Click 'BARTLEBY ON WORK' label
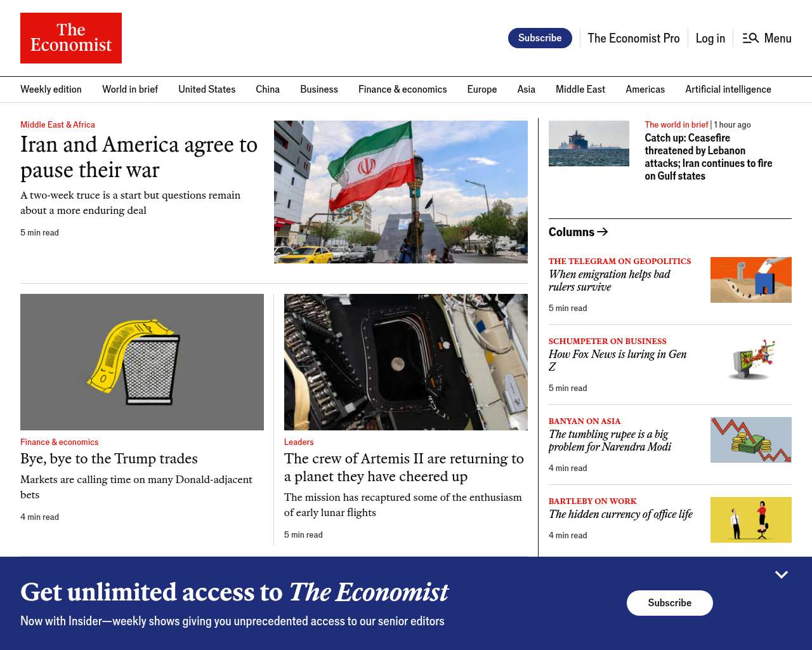Screen dimensions: 812x650 point(593,501)
